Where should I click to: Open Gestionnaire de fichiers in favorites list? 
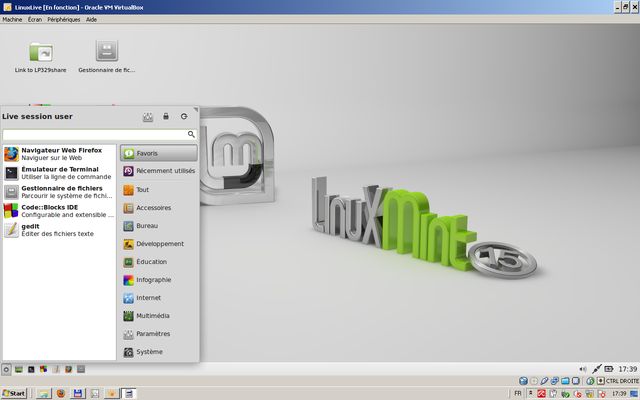click(59, 192)
